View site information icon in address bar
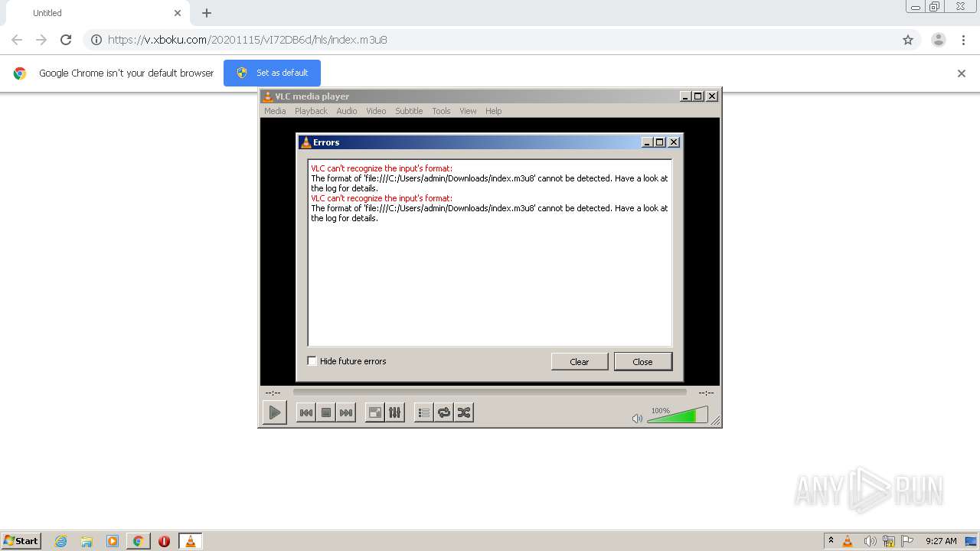This screenshot has height=551, width=980. [96, 40]
